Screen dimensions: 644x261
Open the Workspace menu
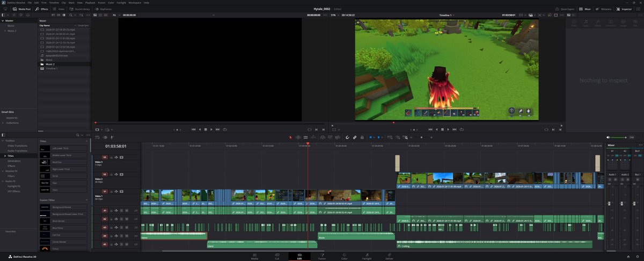pos(135,3)
